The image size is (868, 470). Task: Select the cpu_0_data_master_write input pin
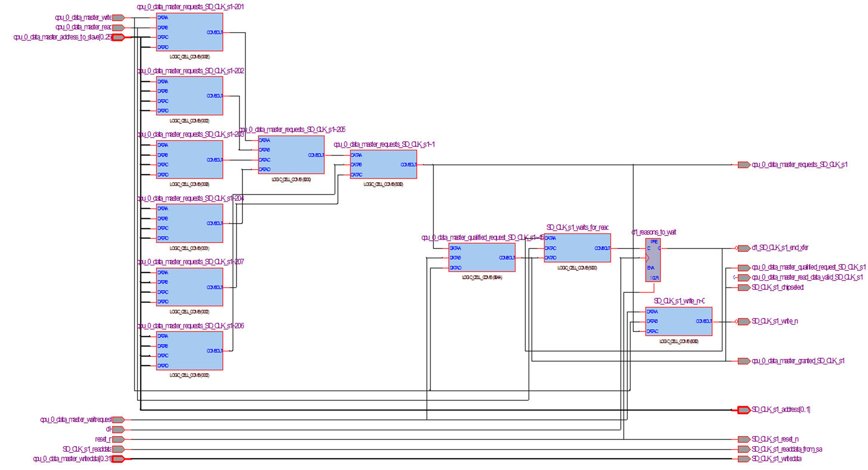[x=118, y=18]
